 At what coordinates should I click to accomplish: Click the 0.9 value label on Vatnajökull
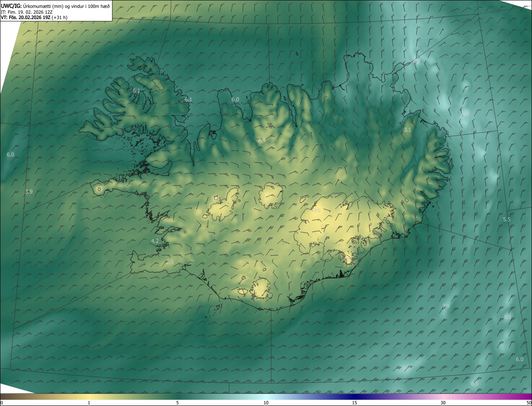click(x=317, y=211)
